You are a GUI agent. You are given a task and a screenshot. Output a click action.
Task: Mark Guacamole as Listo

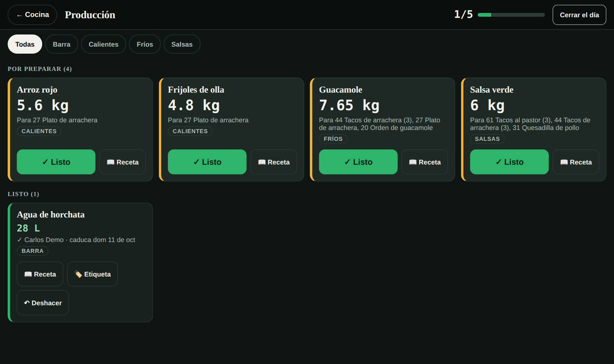[x=358, y=162]
